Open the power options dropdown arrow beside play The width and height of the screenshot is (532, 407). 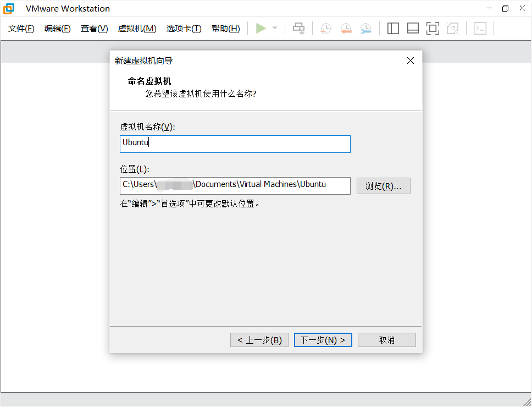[x=275, y=28]
